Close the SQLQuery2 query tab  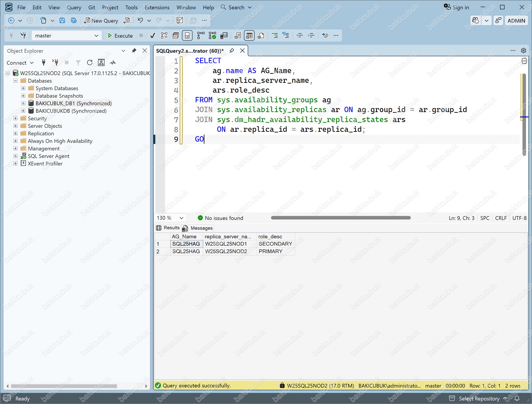tap(242, 50)
